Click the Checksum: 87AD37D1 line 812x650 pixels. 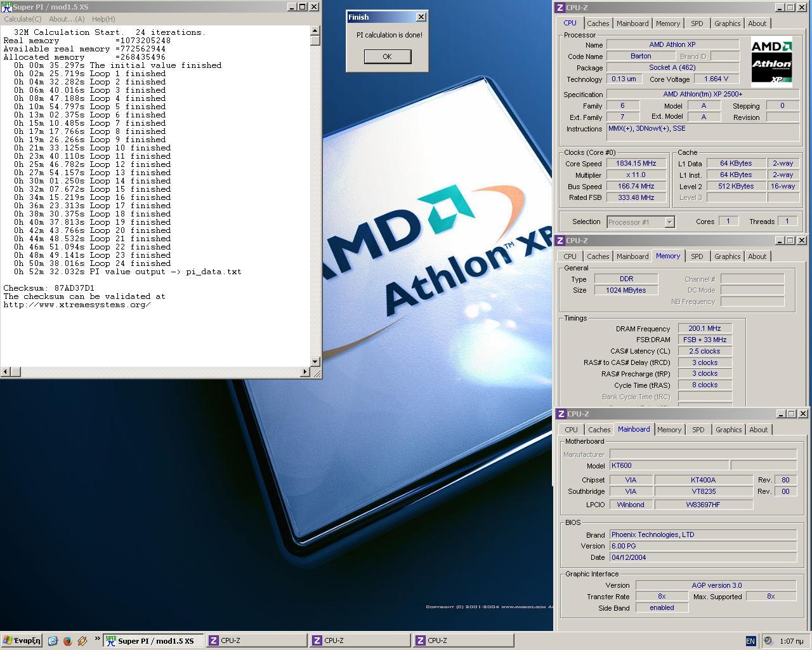[x=49, y=288]
